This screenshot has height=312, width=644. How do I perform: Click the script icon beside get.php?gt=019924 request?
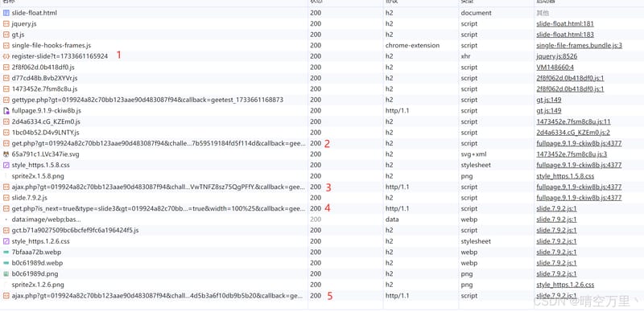tap(6, 143)
